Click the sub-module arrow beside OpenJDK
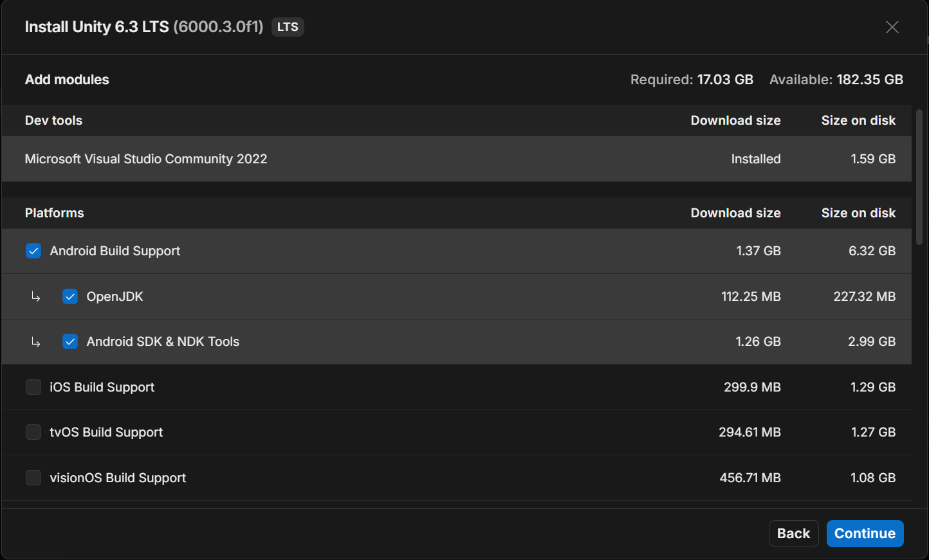Image resolution: width=929 pixels, height=560 pixels. click(x=36, y=296)
